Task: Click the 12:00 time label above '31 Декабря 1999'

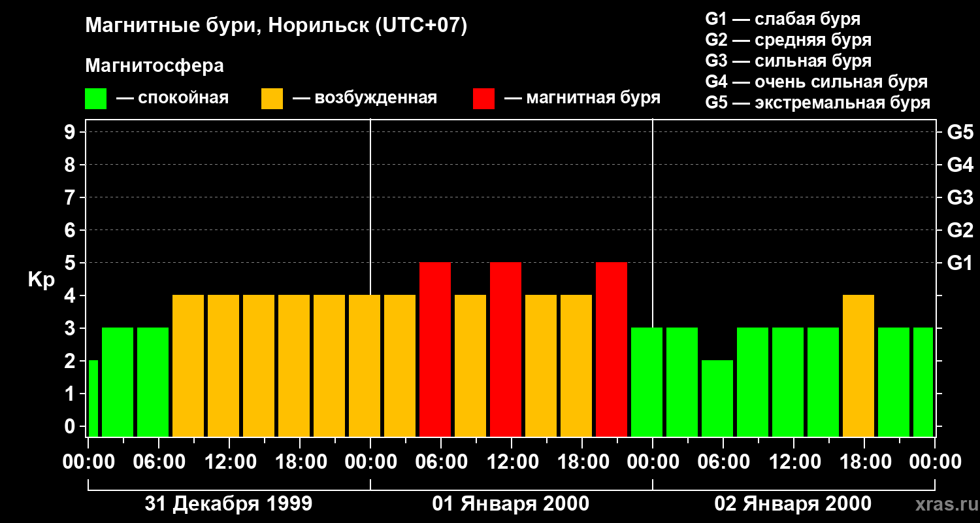Action: 229,462
